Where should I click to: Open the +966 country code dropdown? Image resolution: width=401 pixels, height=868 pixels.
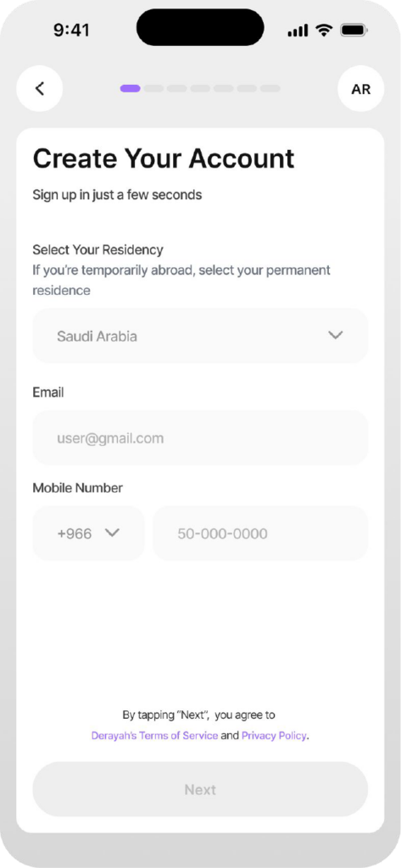(89, 534)
